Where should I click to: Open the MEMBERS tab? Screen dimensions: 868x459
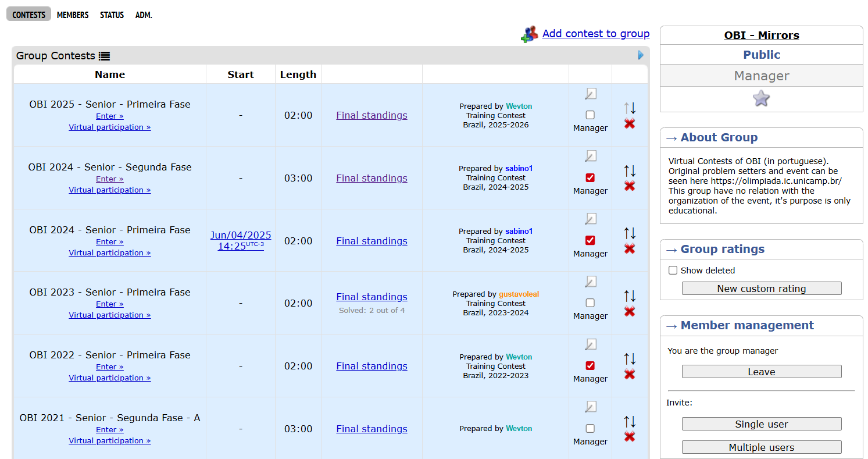73,15
